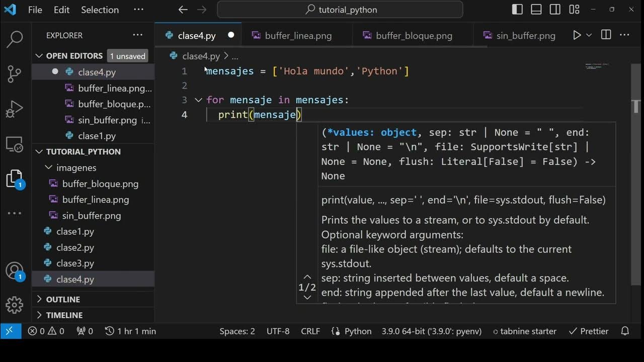The width and height of the screenshot is (644, 362).
Task: Click the VS Code logo icon
Action: point(10,10)
